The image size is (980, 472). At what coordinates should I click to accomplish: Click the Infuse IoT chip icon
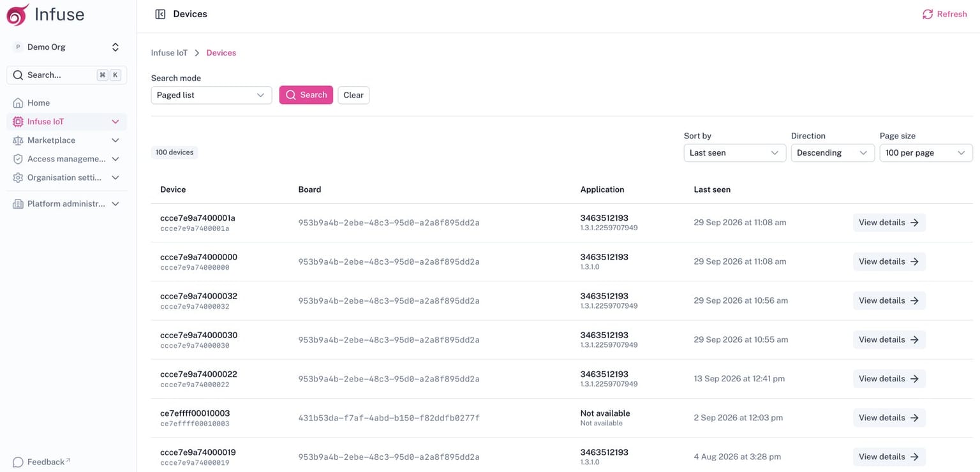click(x=18, y=121)
